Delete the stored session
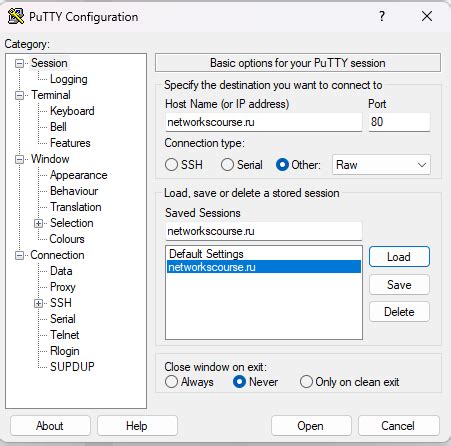This screenshot has height=446, width=451. tap(399, 312)
